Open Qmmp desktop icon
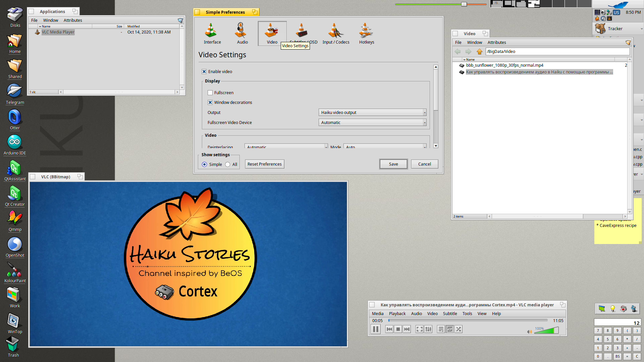 (x=15, y=222)
